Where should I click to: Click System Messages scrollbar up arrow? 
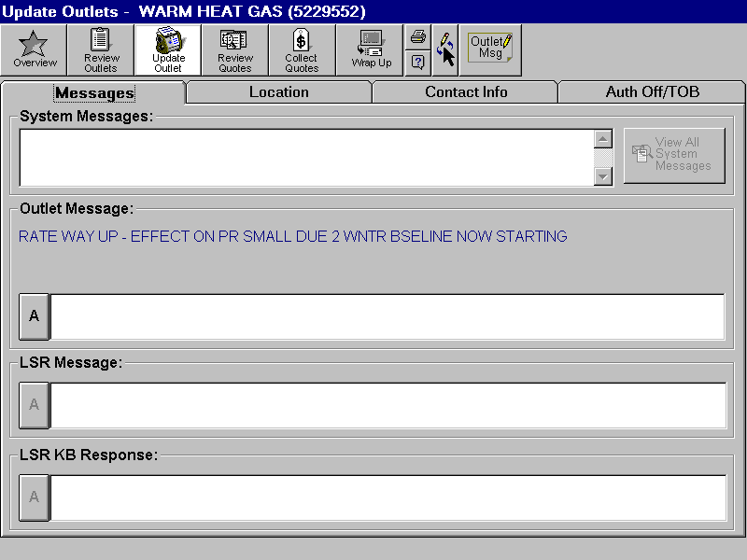(602, 139)
